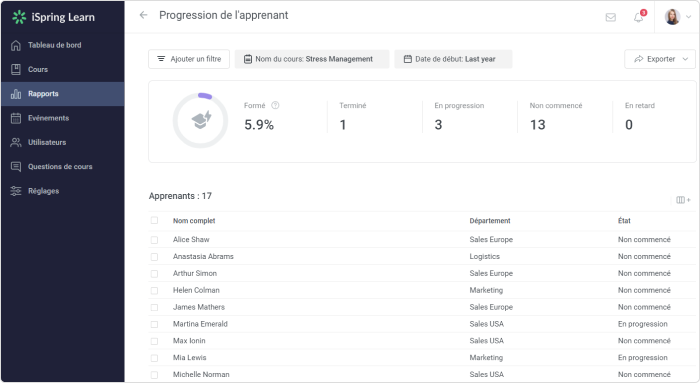
Task: Check the box for Mia Lewis
Action: click(x=154, y=358)
